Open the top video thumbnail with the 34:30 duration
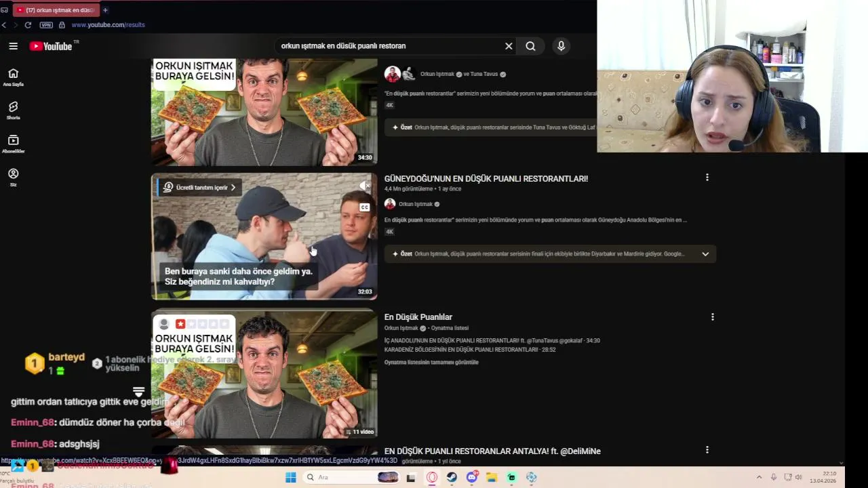The height and width of the screenshot is (488, 868). pyautogui.click(x=264, y=112)
